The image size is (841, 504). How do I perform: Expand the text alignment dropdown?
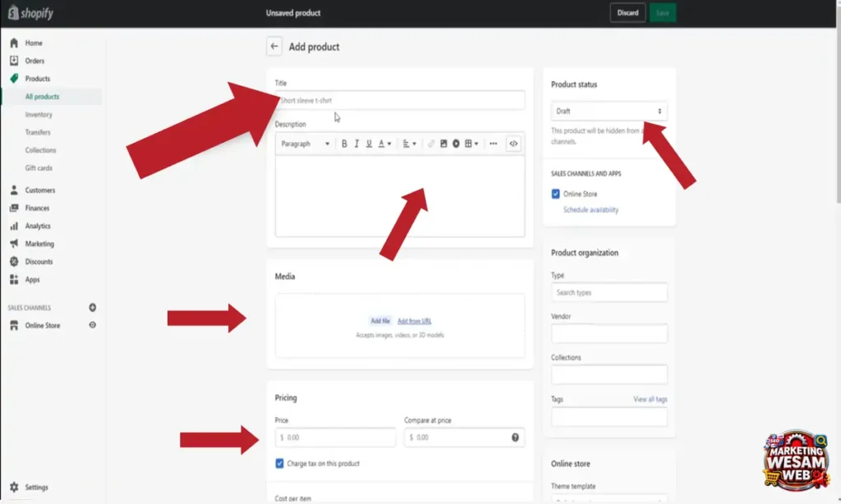[x=409, y=144]
